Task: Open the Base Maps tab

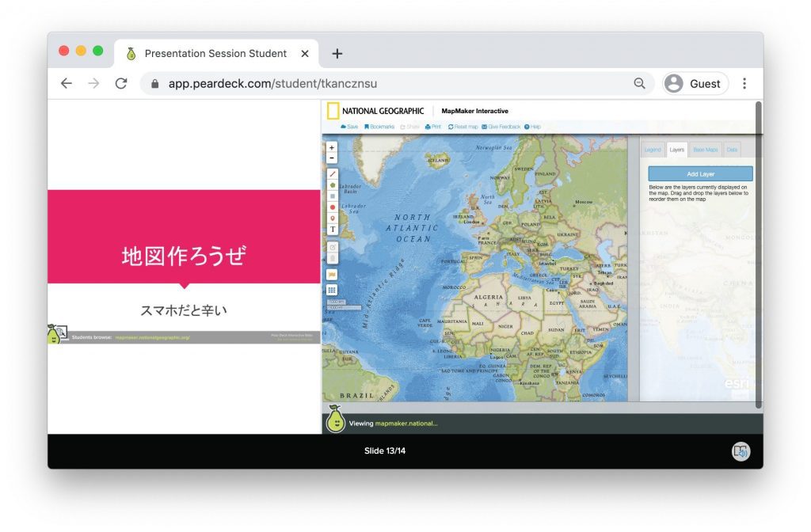Action: point(705,150)
